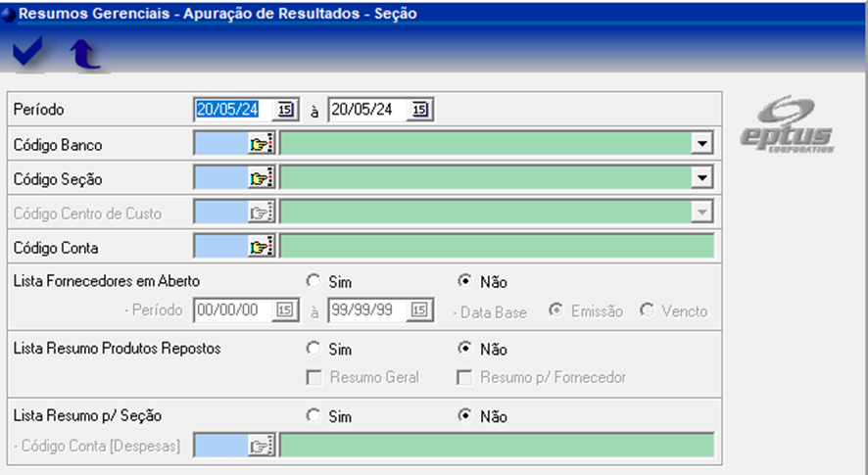
Task: Click Código Conta lookup hand icon
Action: tap(260, 248)
